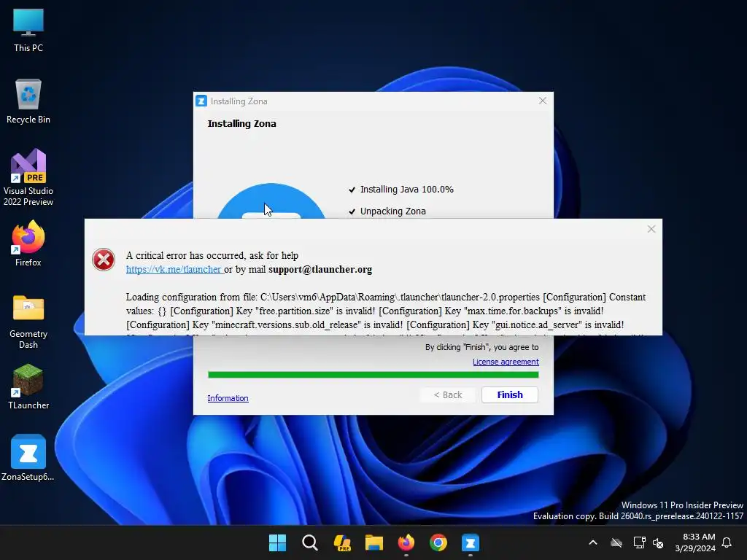Click the disabled Back button
Screen dimensions: 747x560
pos(448,394)
